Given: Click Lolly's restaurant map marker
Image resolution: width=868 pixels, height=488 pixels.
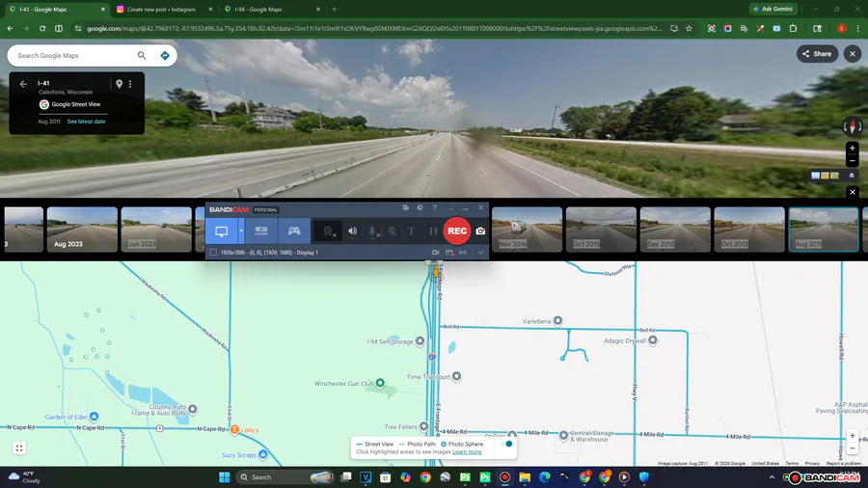Looking at the screenshot, I should tap(234, 429).
